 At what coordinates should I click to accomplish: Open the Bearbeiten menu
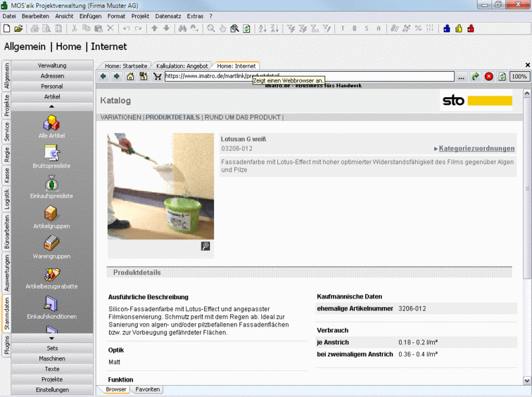pyautogui.click(x=35, y=16)
